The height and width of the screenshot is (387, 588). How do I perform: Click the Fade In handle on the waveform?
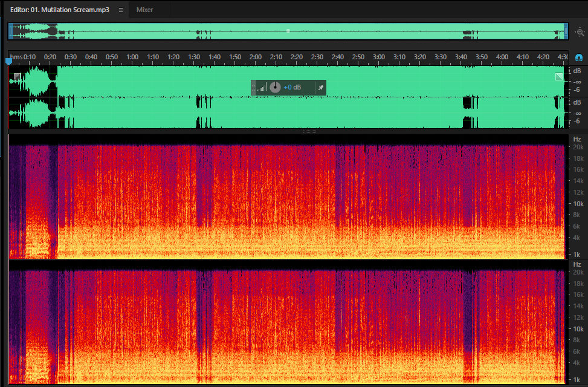click(x=18, y=77)
